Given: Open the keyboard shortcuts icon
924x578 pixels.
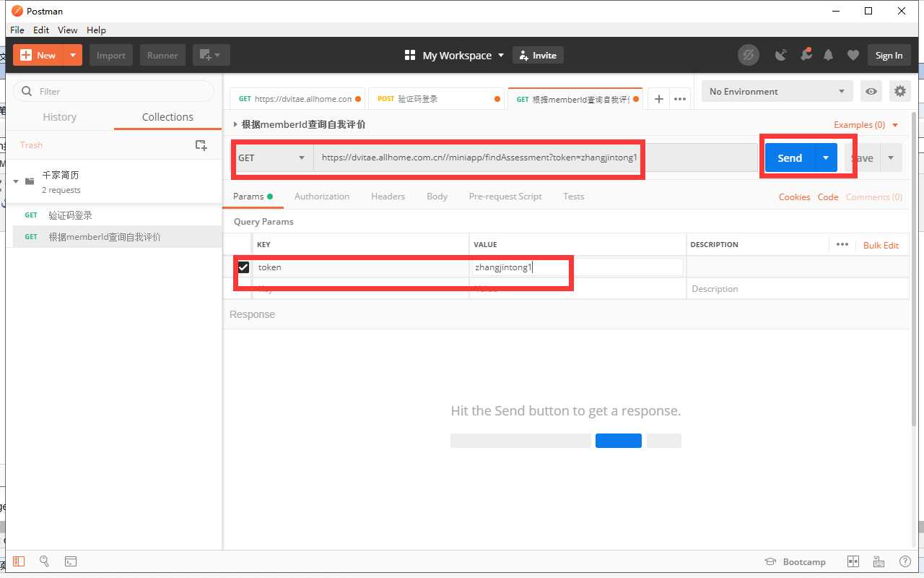Looking at the screenshot, I should (879, 561).
